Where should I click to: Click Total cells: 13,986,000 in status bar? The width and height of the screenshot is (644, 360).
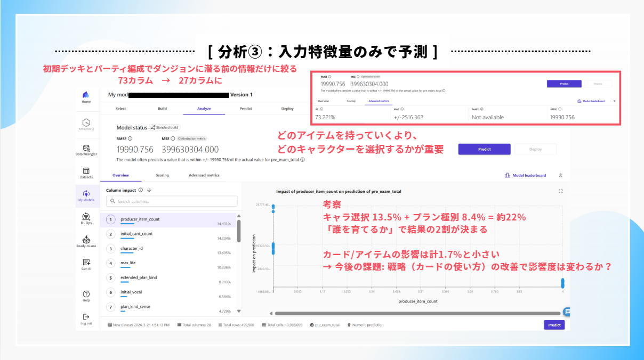(282, 325)
